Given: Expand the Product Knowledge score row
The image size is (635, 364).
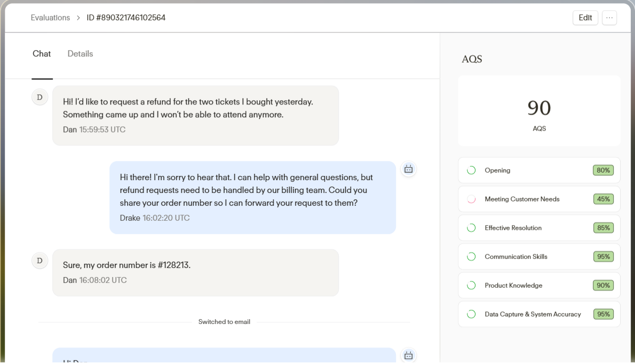Looking at the screenshot, I should (539, 285).
